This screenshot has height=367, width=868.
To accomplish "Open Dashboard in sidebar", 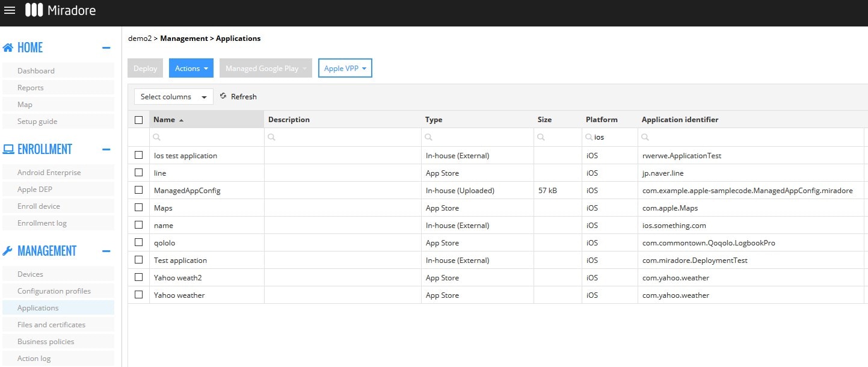I will 58,70.
